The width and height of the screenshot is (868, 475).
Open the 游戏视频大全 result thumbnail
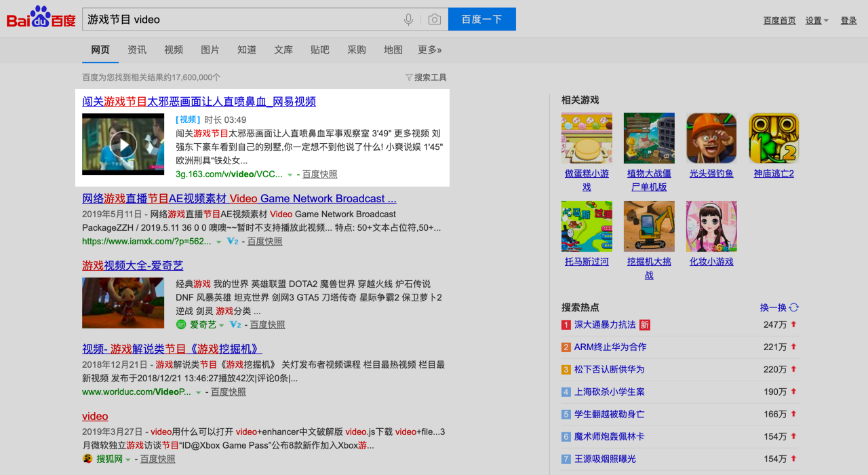click(x=123, y=303)
